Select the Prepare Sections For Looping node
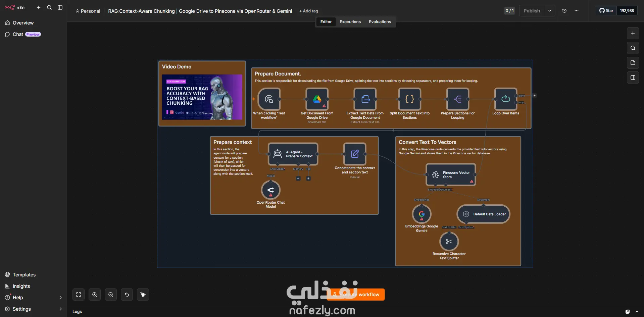The image size is (644, 317). [458, 99]
